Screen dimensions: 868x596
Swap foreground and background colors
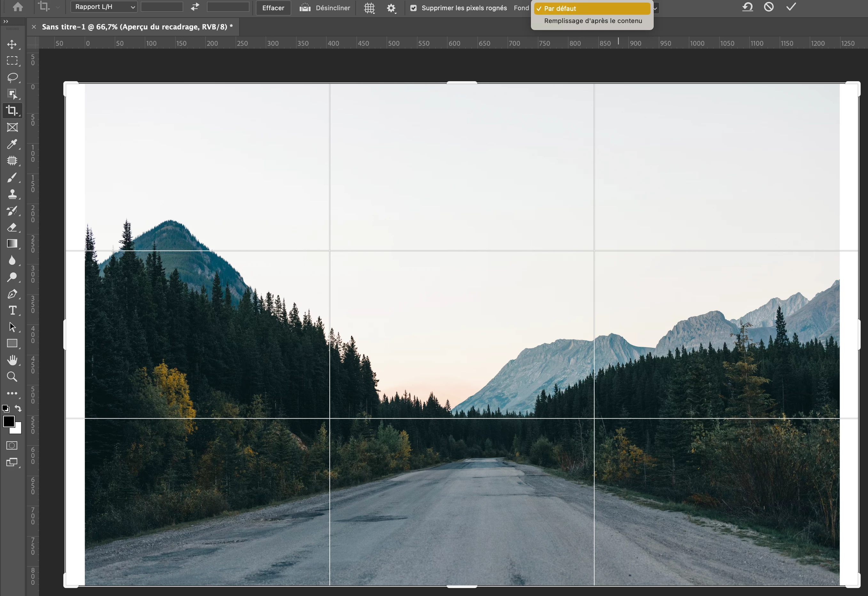pos(18,408)
